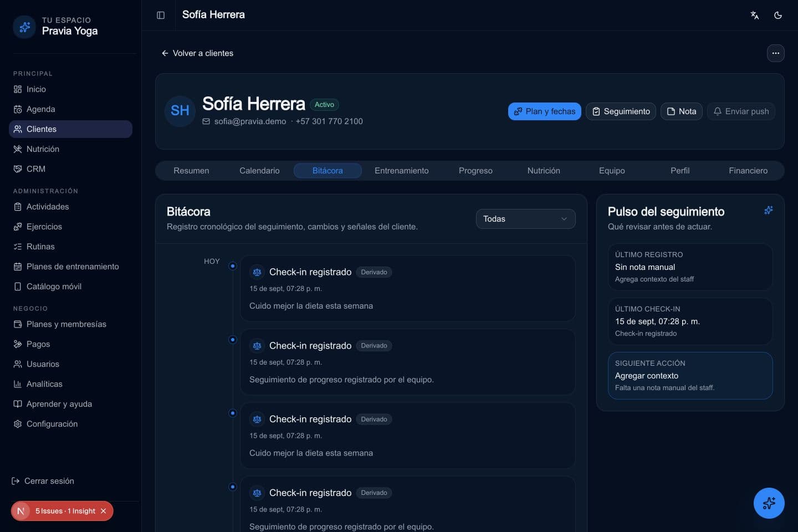
Task: Open CRM in the sidebar
Action: click(x=70, y=169)
